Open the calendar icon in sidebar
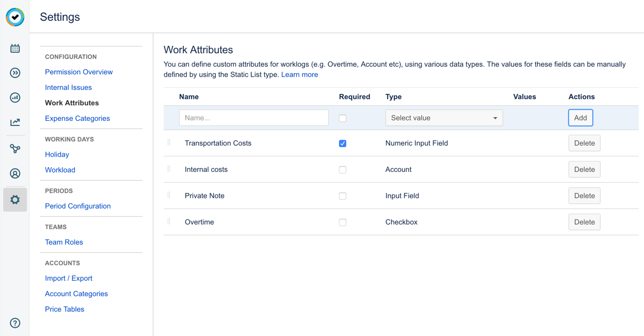Viewport: 644px width, 336px height. click(x=15, y=49)
